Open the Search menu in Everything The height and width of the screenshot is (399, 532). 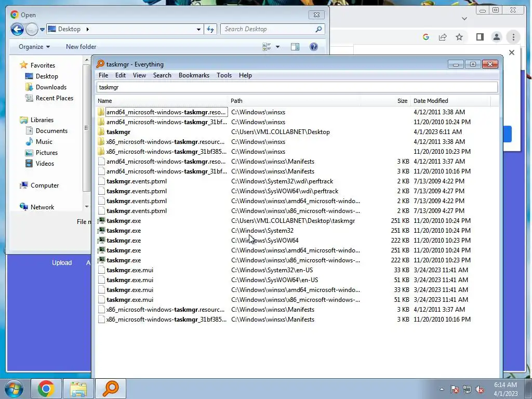(162, 75)
